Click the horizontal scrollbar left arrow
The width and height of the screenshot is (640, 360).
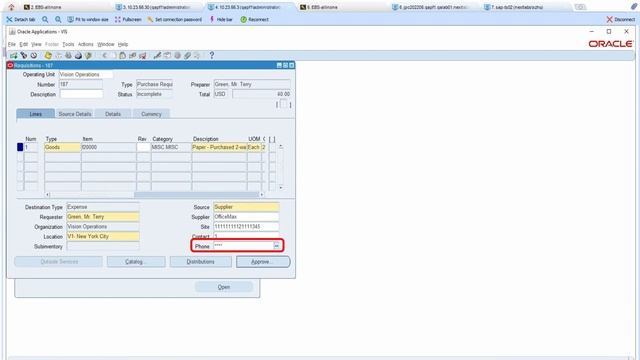(47, 195)
